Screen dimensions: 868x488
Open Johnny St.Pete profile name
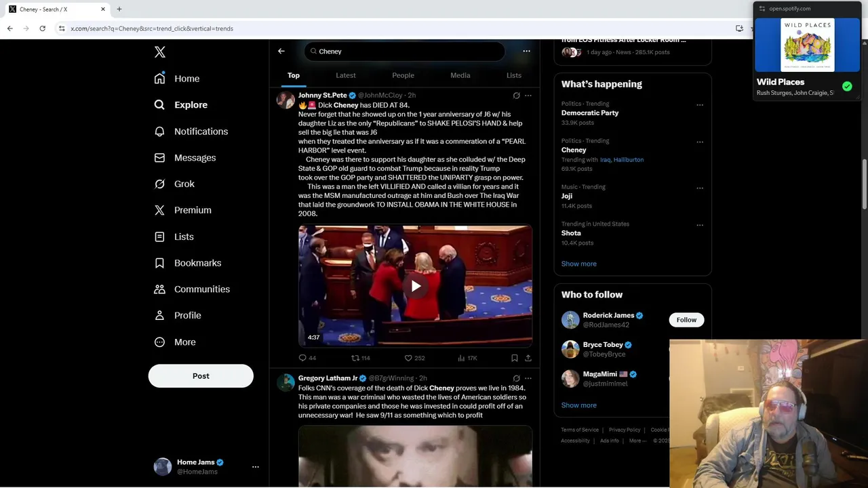coord(322,96)
